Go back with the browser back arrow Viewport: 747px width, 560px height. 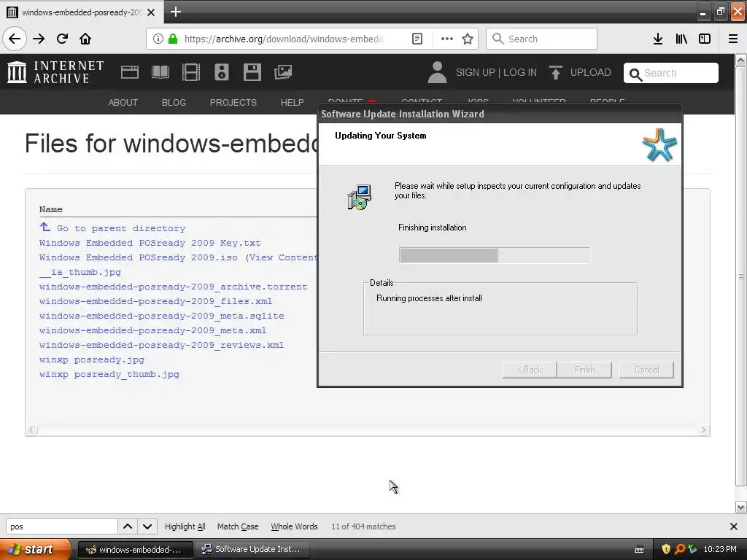(15, 39)
